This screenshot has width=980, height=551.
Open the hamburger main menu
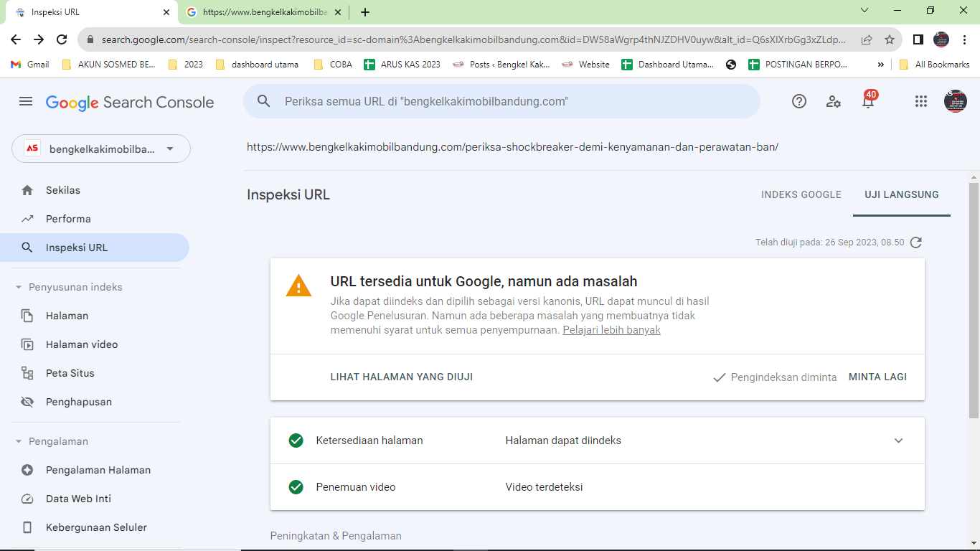[26, 102]
